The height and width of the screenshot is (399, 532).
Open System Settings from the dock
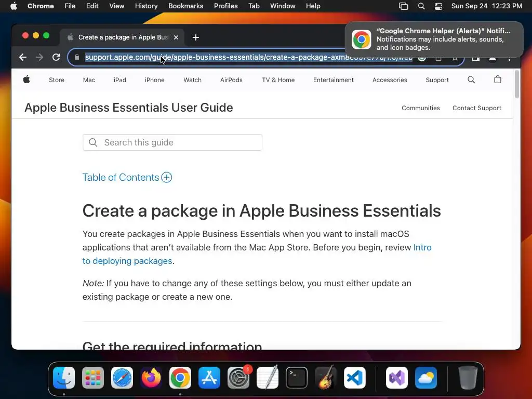tap(238, 378)
